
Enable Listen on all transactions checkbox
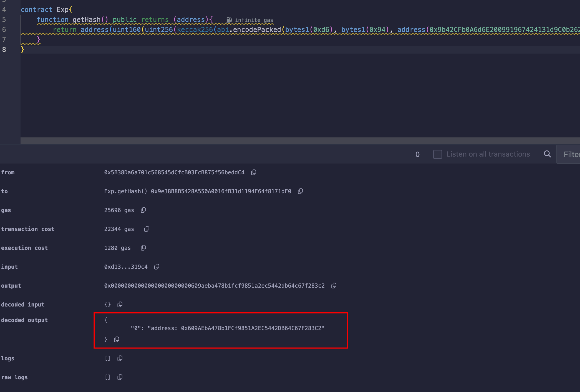click(437, 154)
